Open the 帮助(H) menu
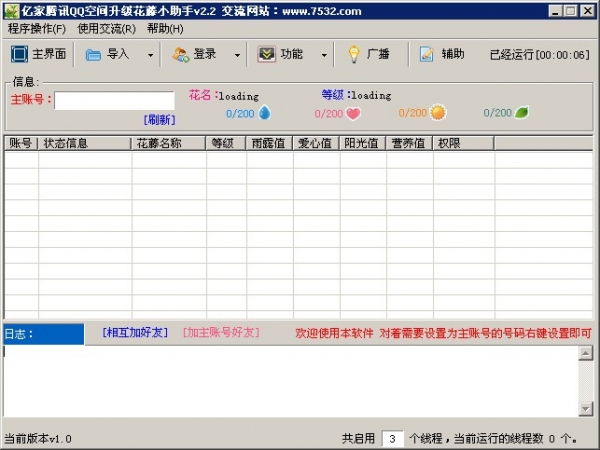 [165, 29]
